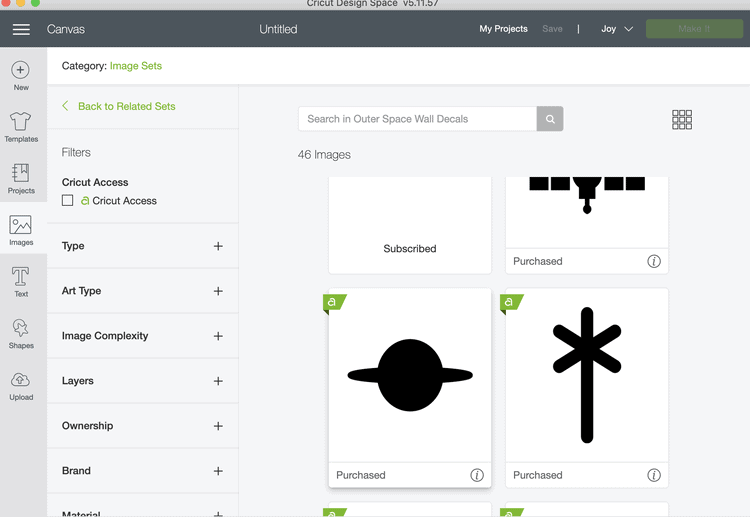Image resolution: width=750 pixels, height=517 pixels.
Task: Enable the Cricut Access filter checkbox
Action: coord(67,200)
